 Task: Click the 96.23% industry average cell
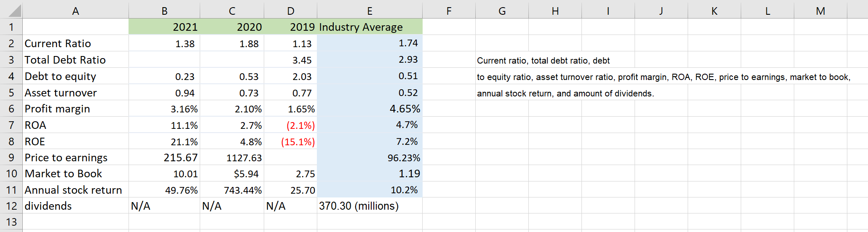point(370,157)
